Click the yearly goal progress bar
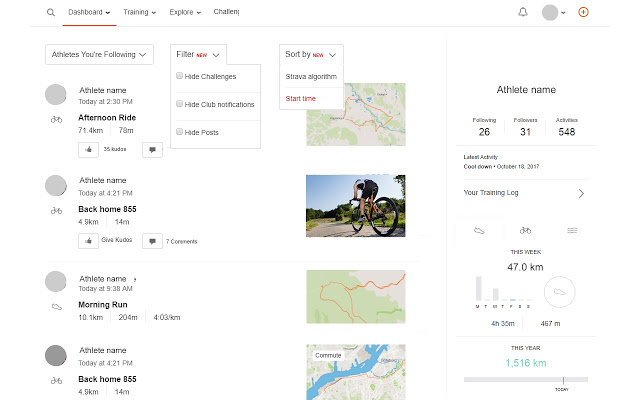 526,380
